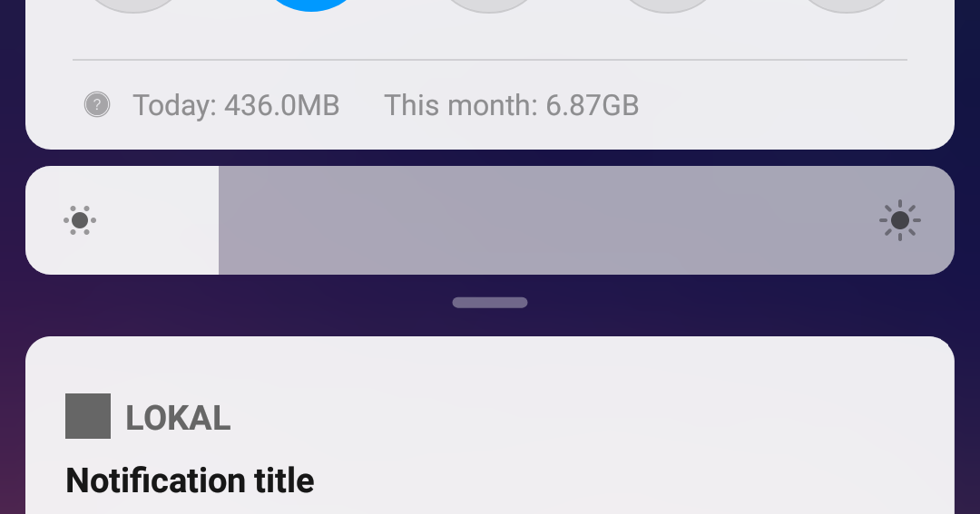Toggle the active blue quick-settings tile

click(311, 5)
